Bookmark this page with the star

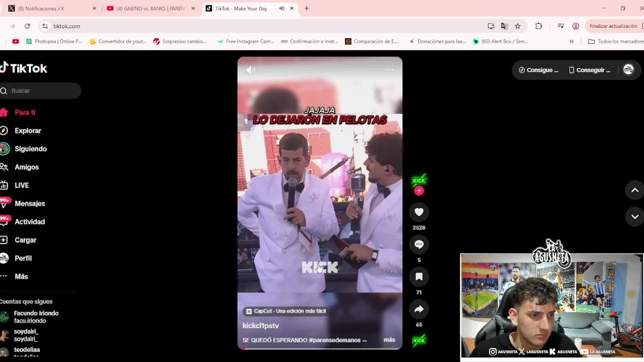click(x=518, y=26)
